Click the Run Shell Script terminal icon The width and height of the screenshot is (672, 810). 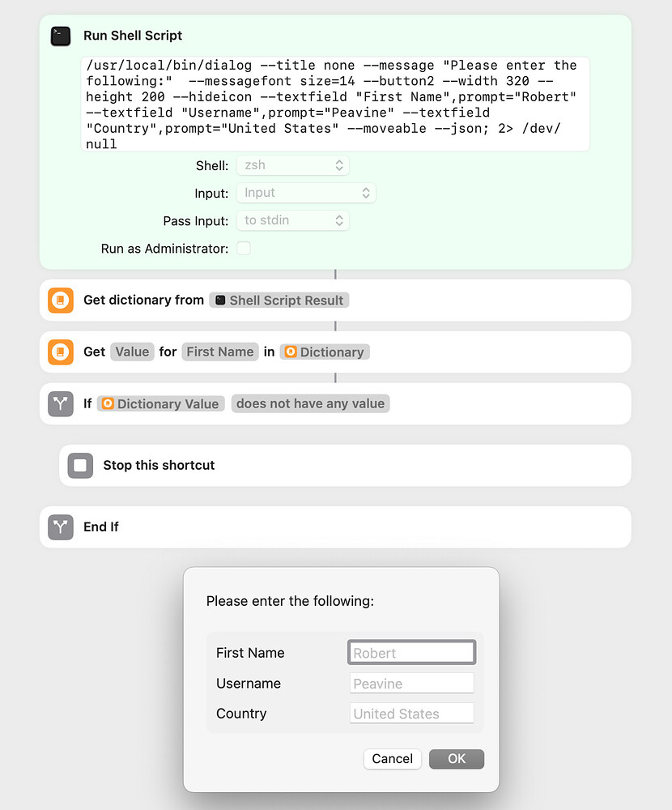pos(60,36)
